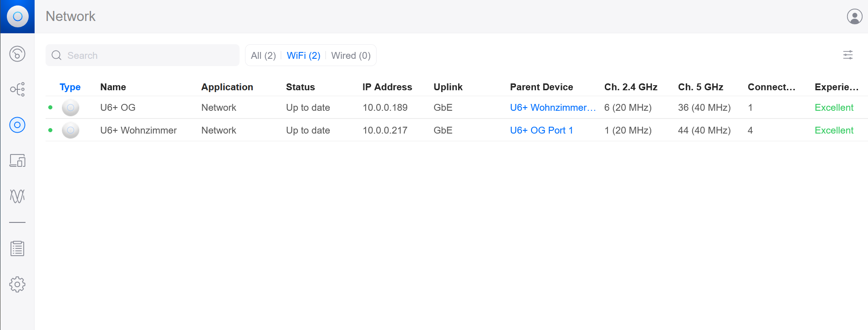The image size is (868, 330).
Task: Open parent device link U6+ Wohnzimmer
Action: pos(553,108)
